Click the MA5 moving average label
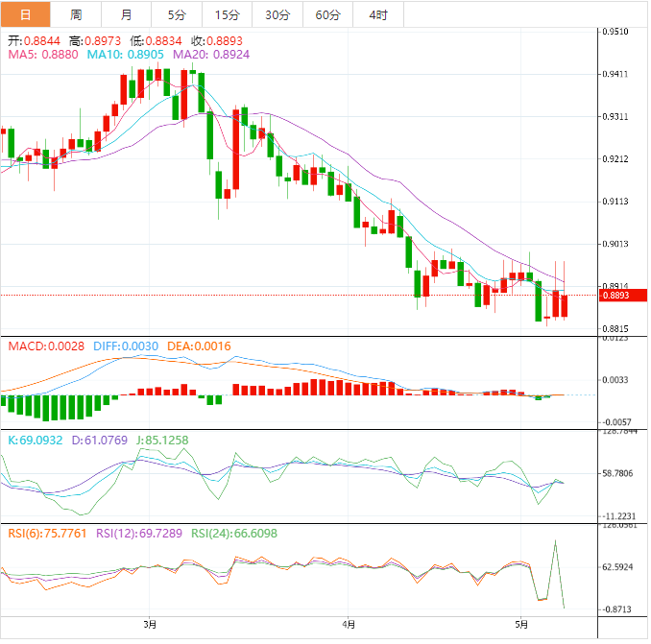651x644 pixels. tap(43, 56)
